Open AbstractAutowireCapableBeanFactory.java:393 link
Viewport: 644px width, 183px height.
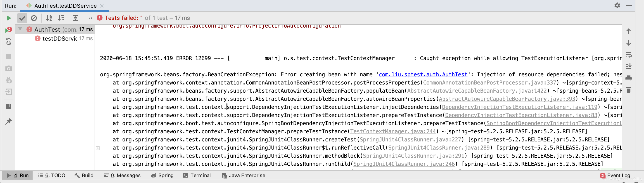pyautogui.click(x=507, y=99)
